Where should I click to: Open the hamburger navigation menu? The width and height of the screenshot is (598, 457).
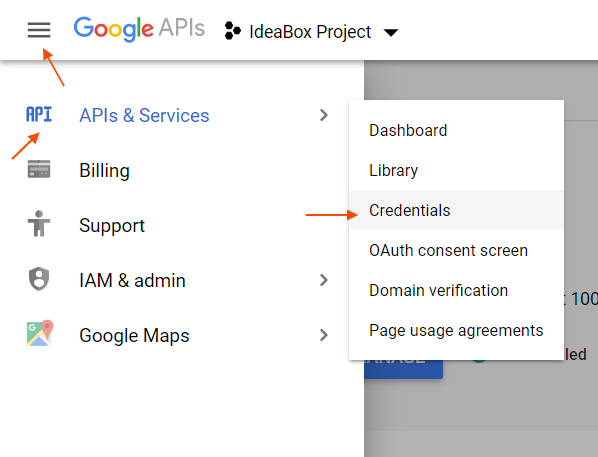click(39, 30)
